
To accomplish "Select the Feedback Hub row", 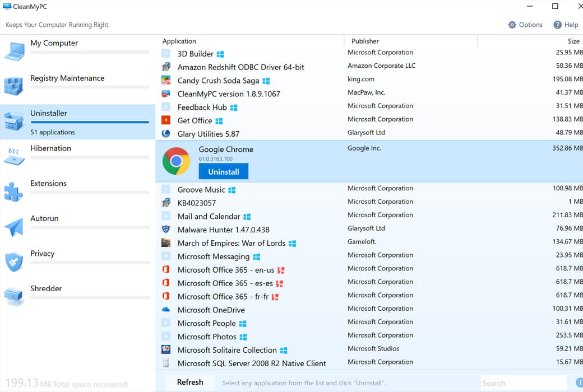I will [369, 107].
